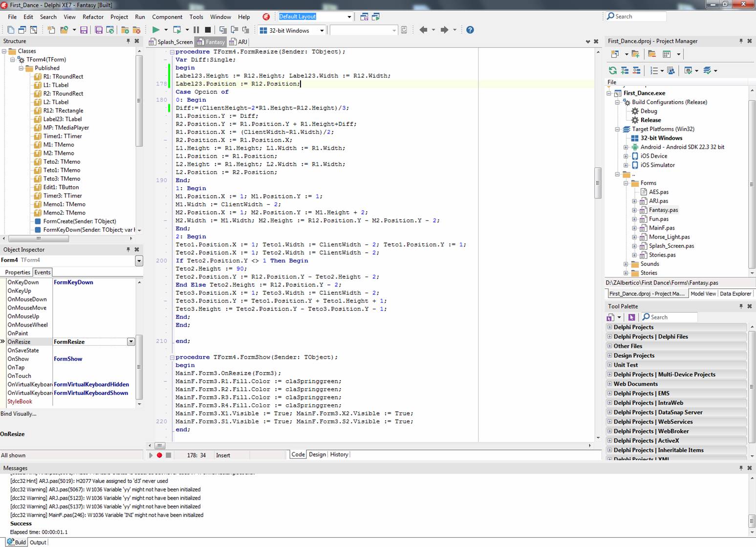Open the 32-bit Windows platform dropdown

coord(322,30)
